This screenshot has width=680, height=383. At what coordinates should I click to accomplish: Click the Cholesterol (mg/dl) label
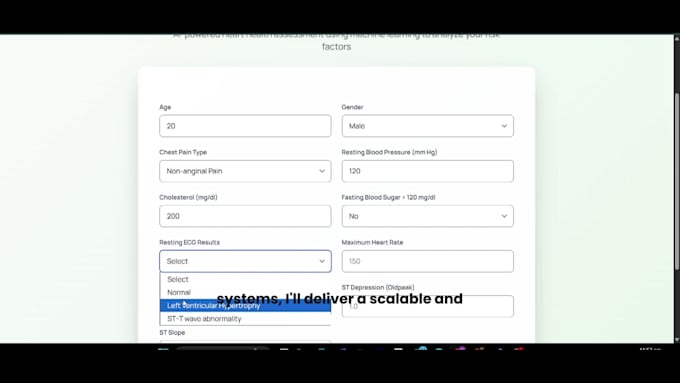(188, 197)
